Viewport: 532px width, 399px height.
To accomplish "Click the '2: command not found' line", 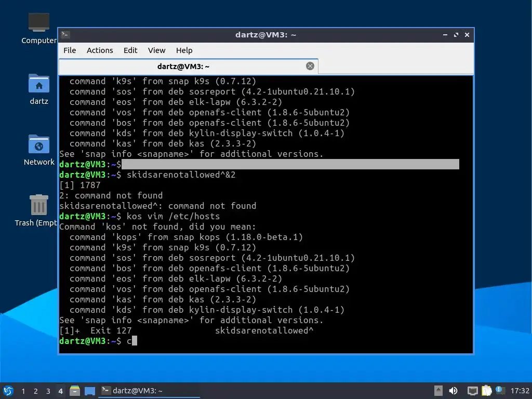I will coord(111,195).
